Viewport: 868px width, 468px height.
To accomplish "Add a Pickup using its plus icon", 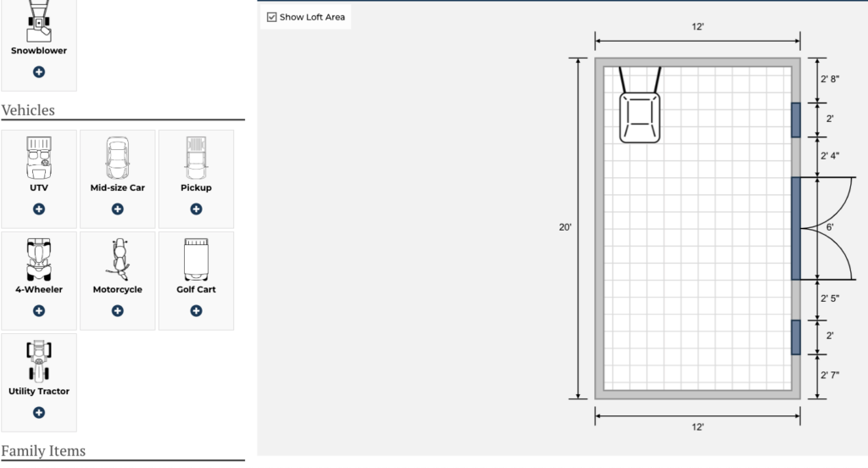I will pos(196,209).
